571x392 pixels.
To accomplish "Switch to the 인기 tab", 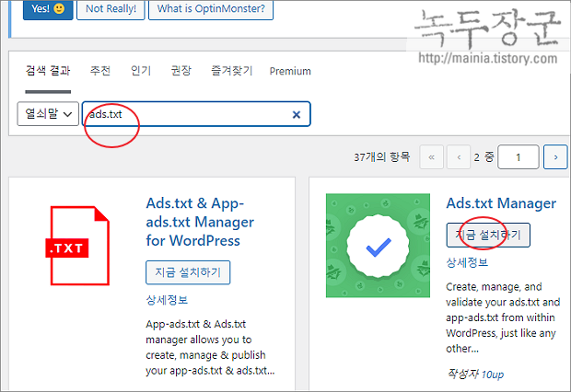I will tap(141, 71).
